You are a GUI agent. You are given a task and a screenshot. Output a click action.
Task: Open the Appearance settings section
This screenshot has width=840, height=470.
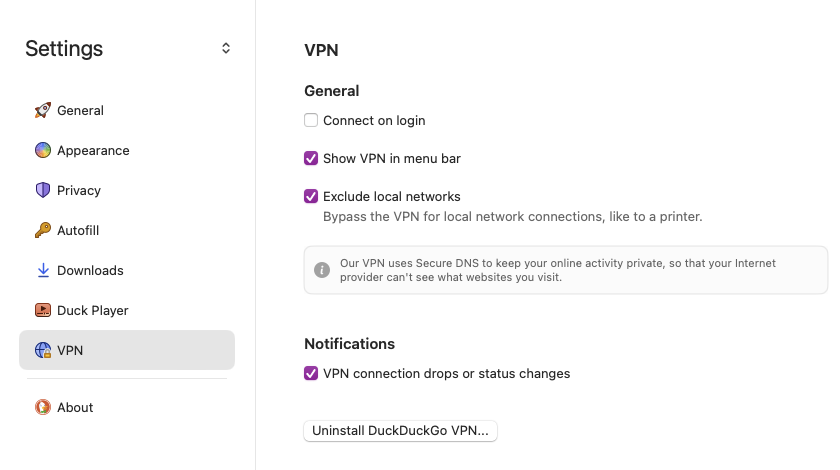(93, 150)
